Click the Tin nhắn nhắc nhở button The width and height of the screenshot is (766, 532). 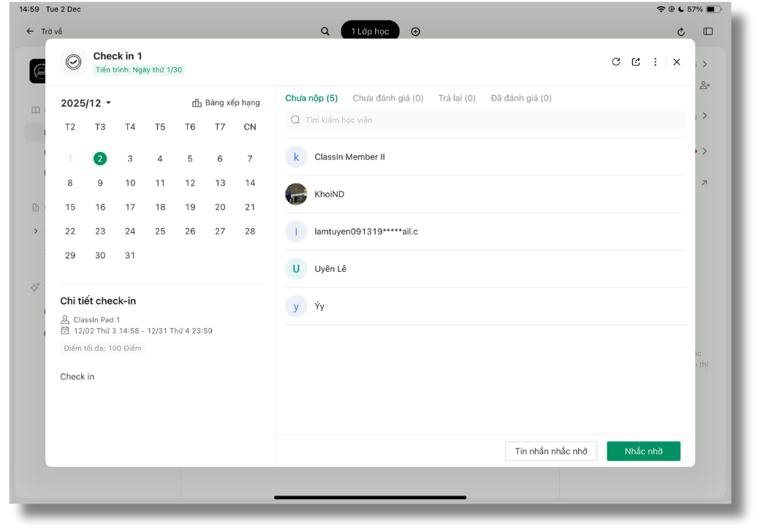tap(550, 451)
